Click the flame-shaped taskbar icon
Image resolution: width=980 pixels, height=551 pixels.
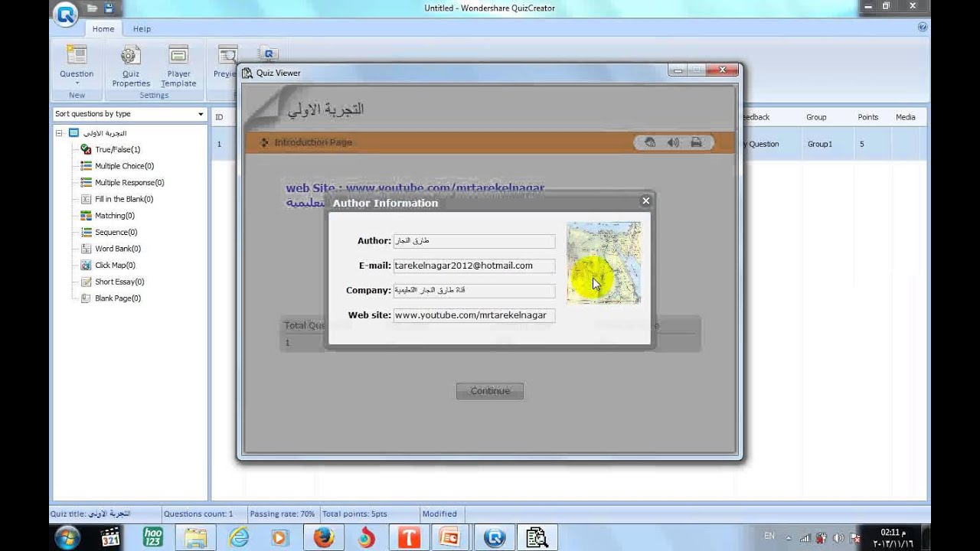click(x=366, y=537)
